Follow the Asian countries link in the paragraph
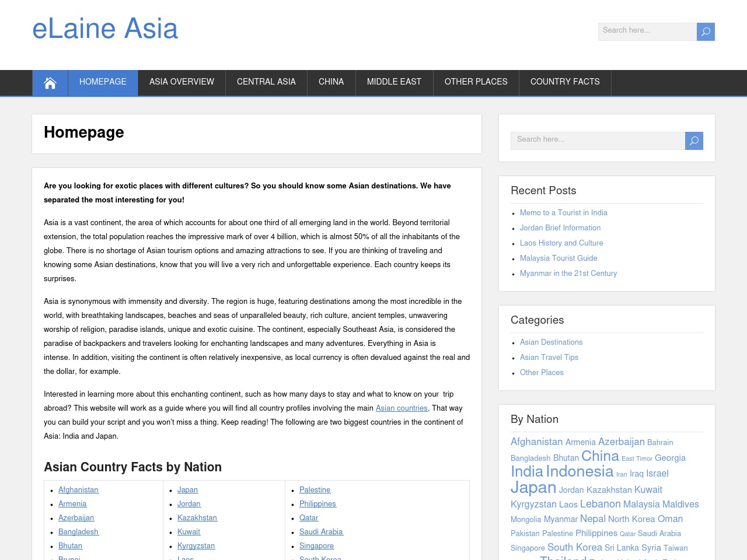 402,408
